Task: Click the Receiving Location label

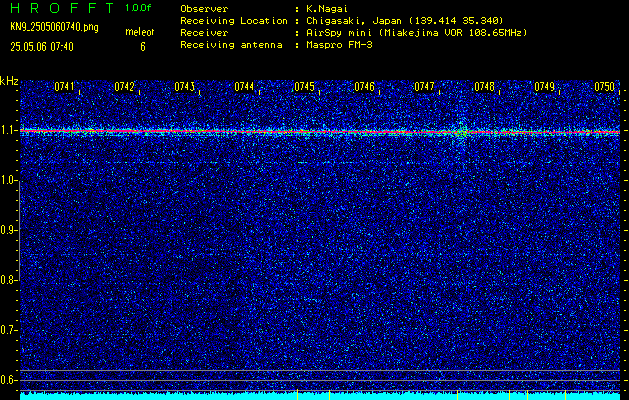Action: pyautogui.click(x=234, y=21)
